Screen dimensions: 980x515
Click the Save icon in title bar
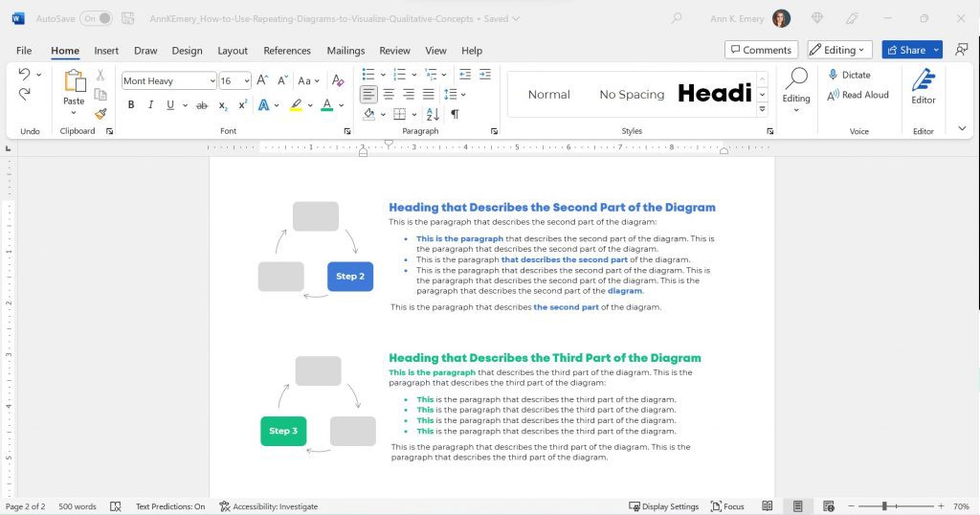click(x=128, y=19)
